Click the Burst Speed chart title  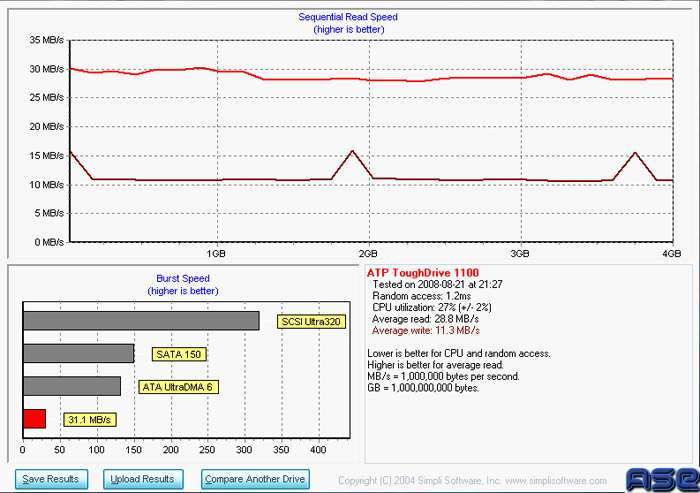point(183,278)
